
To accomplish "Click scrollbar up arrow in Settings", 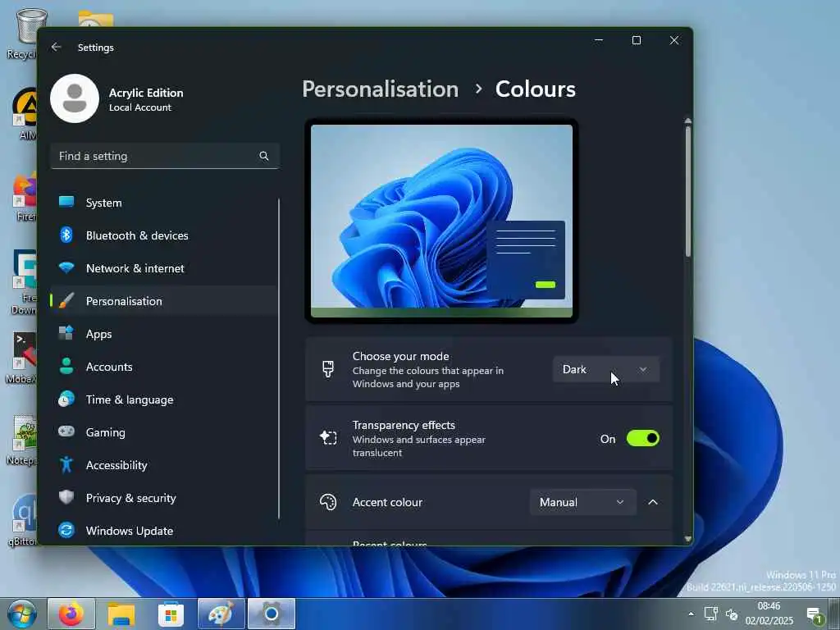I will pyautogui.click(x=688, y=121).
